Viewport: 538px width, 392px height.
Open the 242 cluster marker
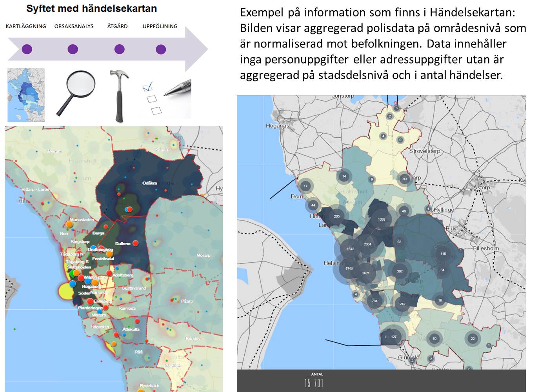pos(402,304)
